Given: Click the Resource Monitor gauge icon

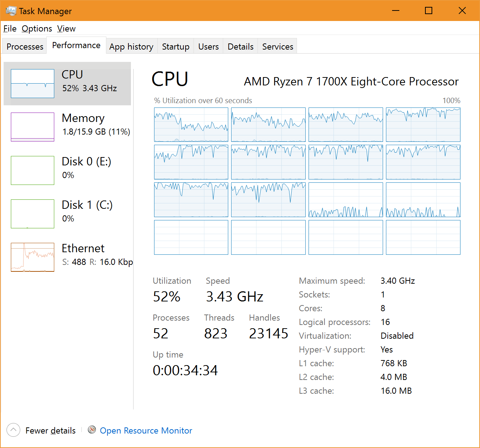Looking at the screenshot, I should point(92,430).
